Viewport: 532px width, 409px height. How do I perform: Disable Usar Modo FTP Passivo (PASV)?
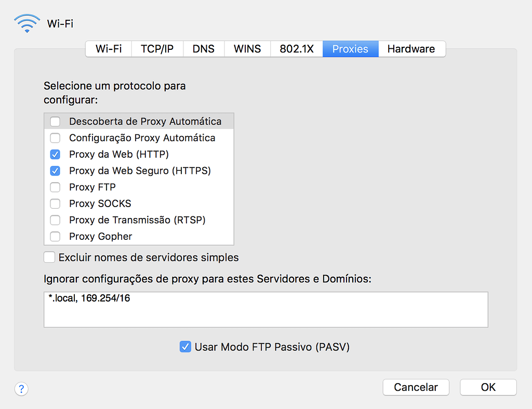click(185, 347)
